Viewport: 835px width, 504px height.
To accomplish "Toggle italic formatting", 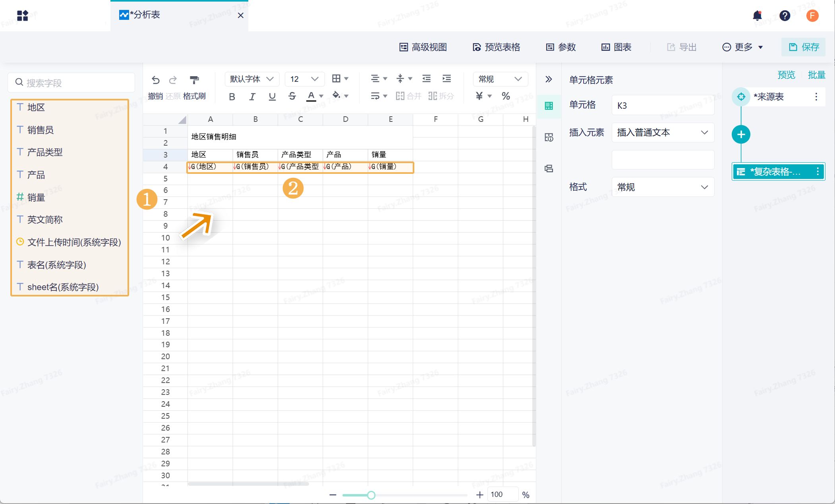I will tap(252, 96).
